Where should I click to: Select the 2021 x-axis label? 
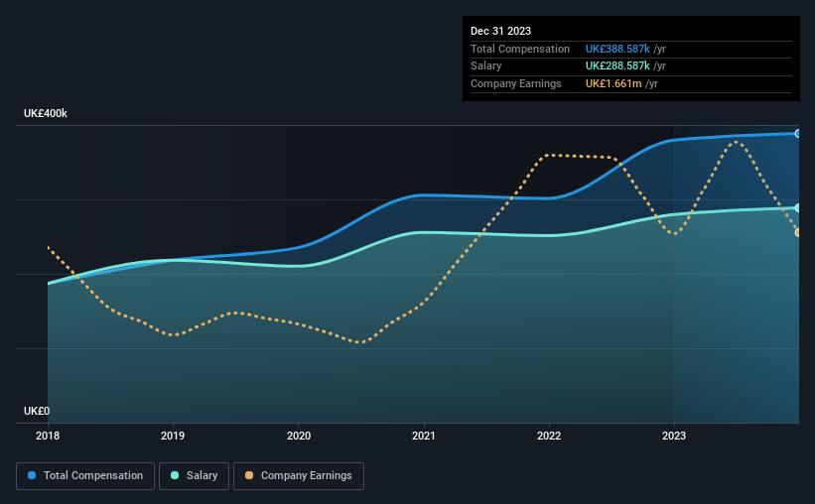(424, 436)
